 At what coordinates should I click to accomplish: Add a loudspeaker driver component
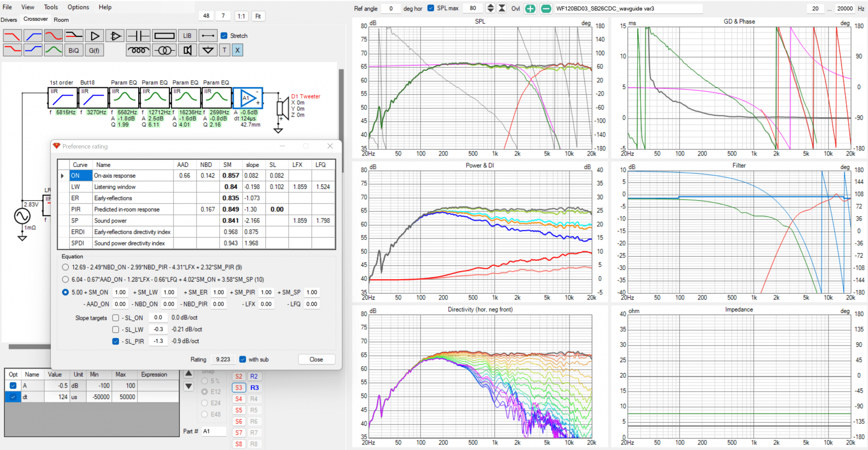(x=187, y=50)
